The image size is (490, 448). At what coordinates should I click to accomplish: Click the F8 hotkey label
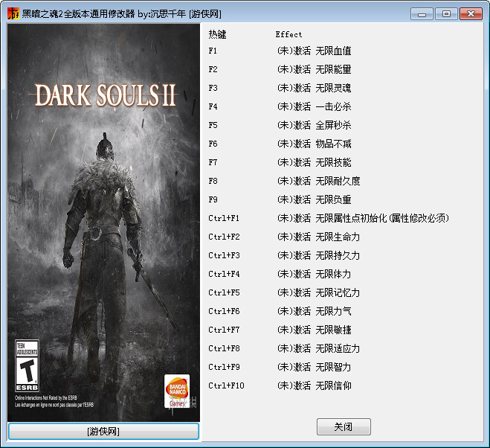[x=213, y=181]
